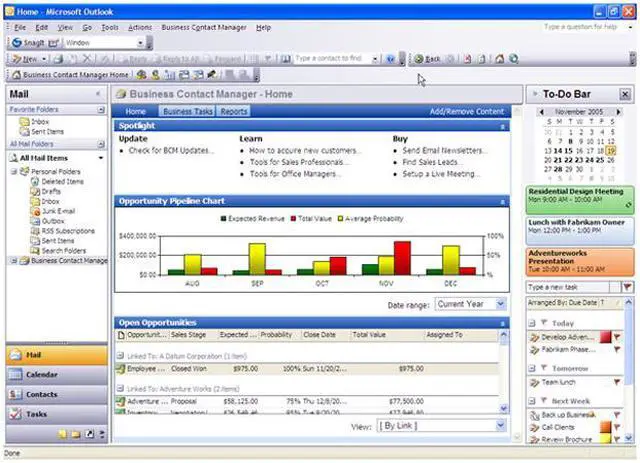Click red category swatch on Develop Adven... task

pyautogui.click(x=606, y=337)
